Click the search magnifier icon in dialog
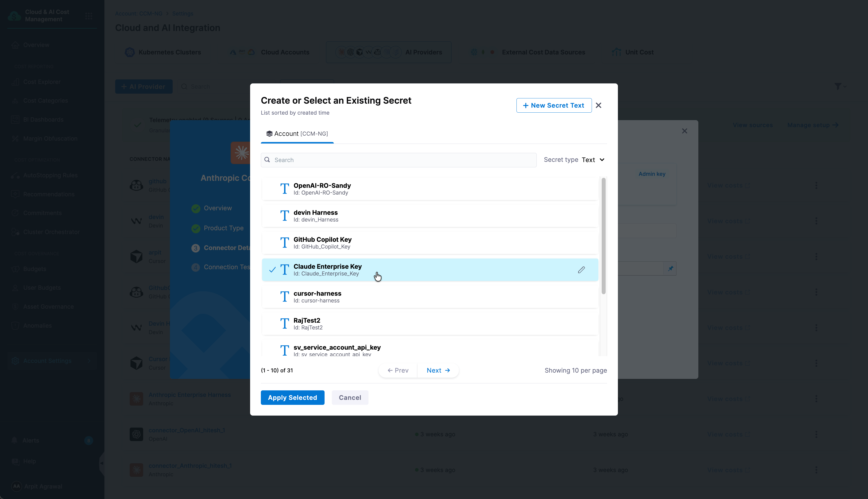Image resolution: width=868 pixels, height=499 pixels. [267, 160]
